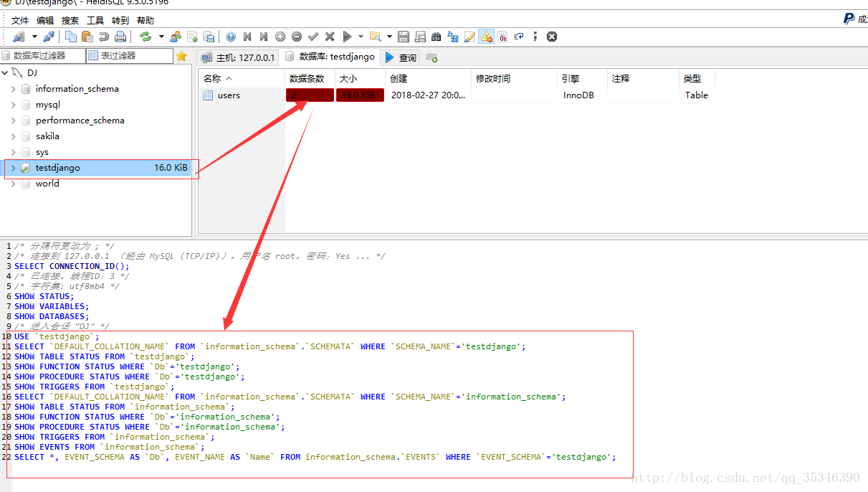Click the insert row plus icon

280,37
